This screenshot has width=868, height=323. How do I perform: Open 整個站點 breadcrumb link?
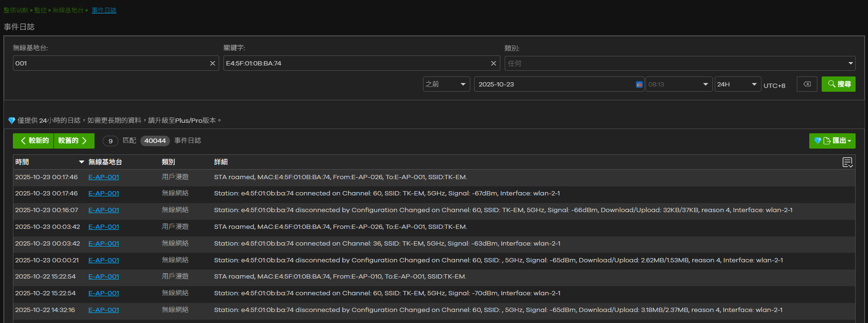[x=16, y=10]
